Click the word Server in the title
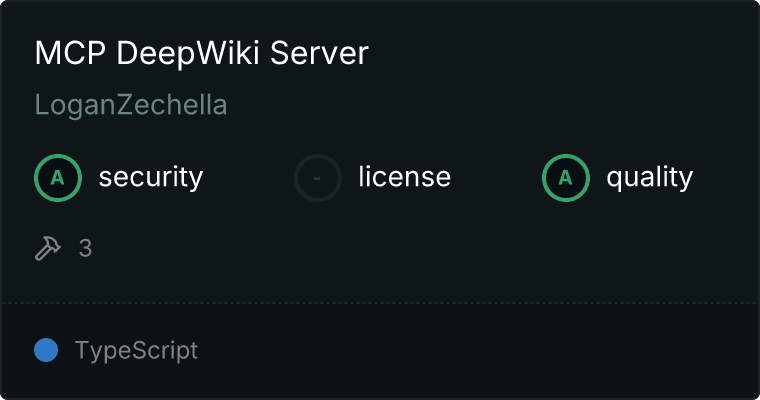This screenshot has height=400, width=760. click(325, 54)
